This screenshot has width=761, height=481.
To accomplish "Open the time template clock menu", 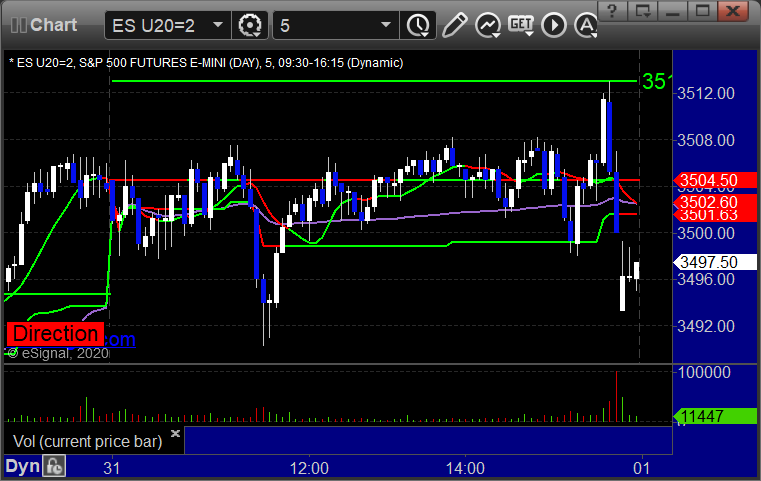I will [x=418, y=25].
